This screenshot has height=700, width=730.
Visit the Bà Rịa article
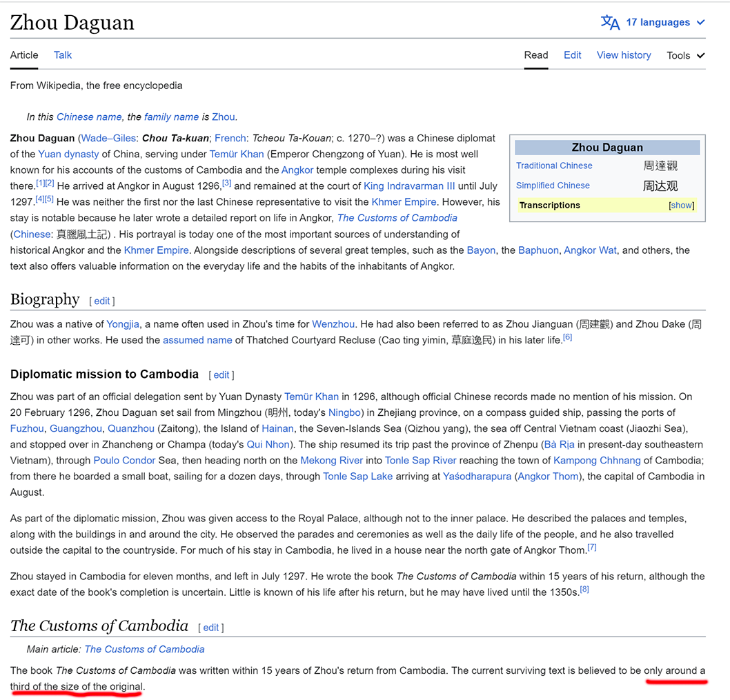(559, 444)
